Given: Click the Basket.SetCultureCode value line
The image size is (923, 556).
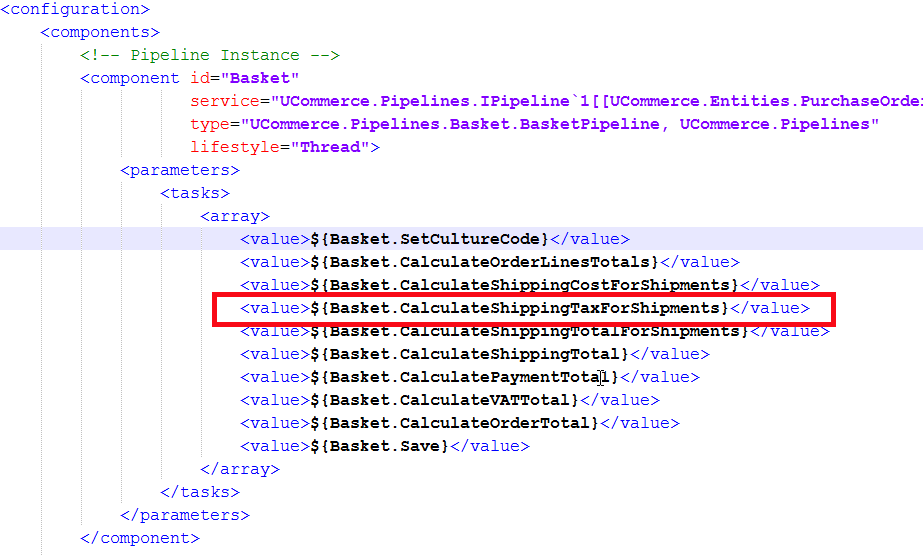Looking at the screenshot, I should [435, 239].
